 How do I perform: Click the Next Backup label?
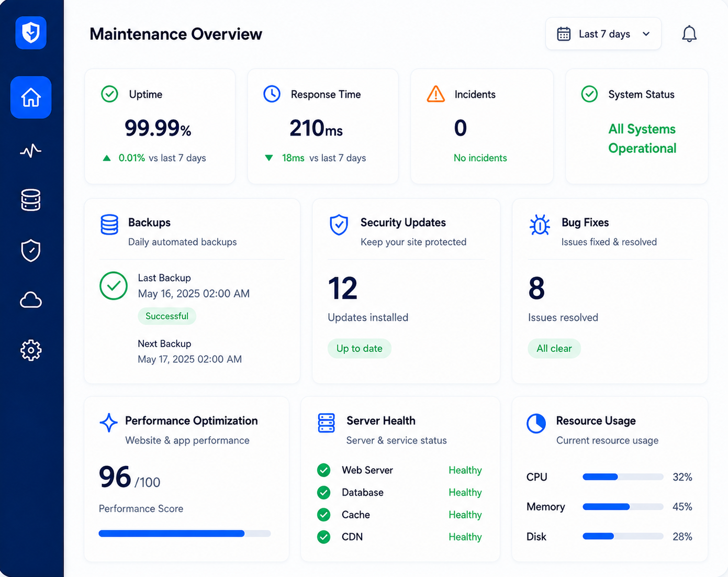tap(164, 343)
